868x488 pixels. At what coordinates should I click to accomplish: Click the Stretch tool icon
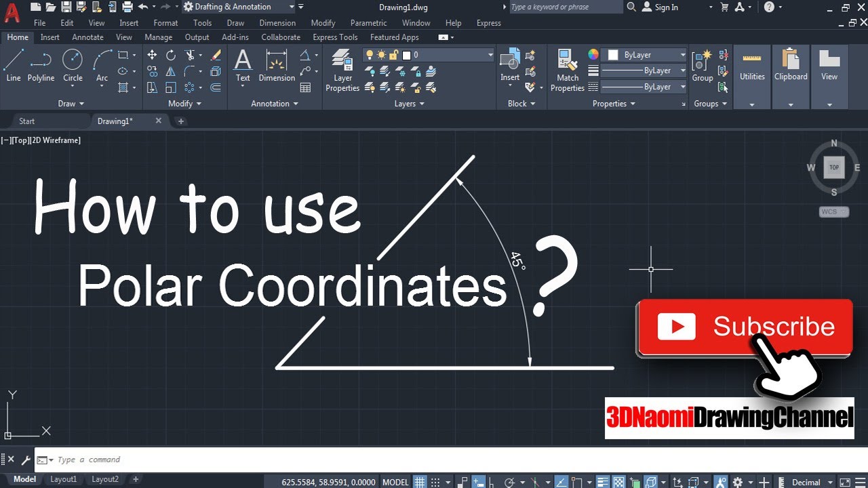coord(152,87)
